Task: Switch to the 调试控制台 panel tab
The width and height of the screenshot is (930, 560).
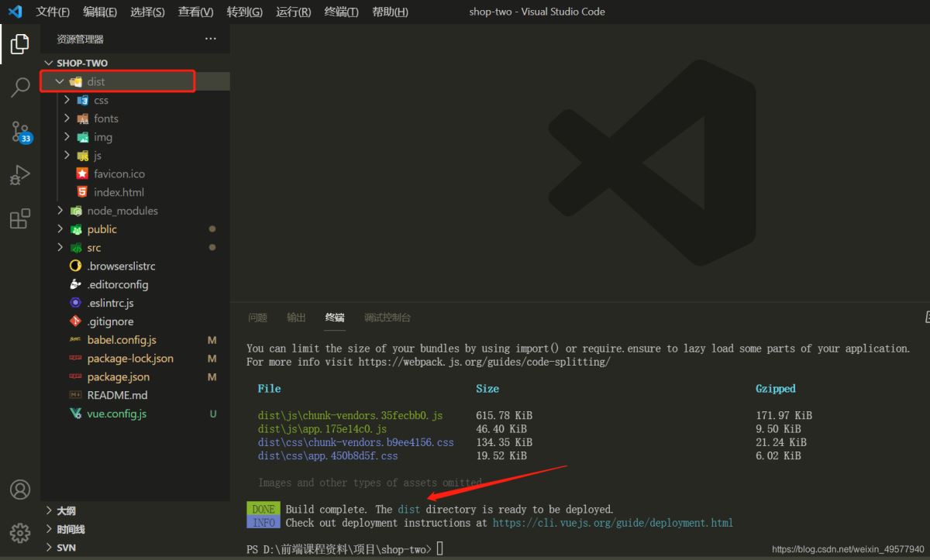Action: tap(387, 318)
